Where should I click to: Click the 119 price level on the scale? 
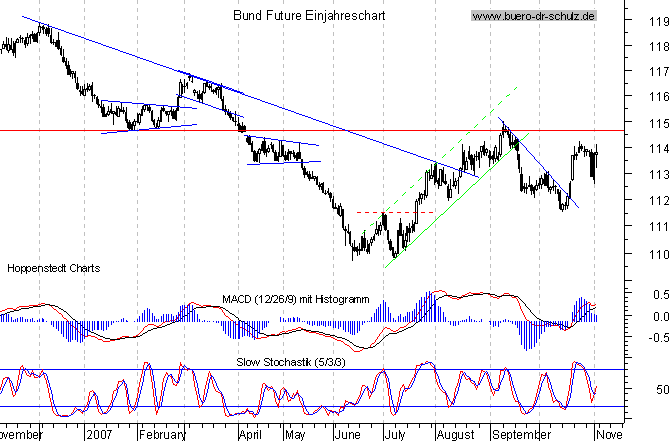point(657,19)
